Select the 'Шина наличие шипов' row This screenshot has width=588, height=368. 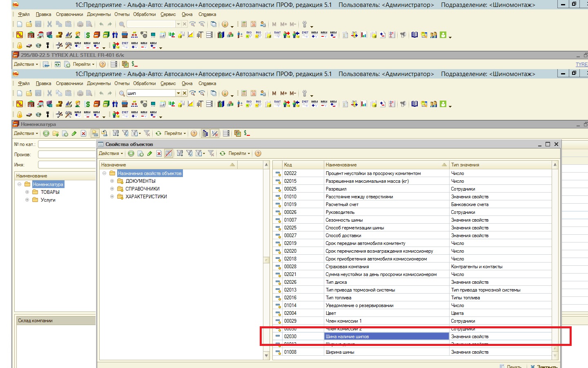tap(412, 337)
